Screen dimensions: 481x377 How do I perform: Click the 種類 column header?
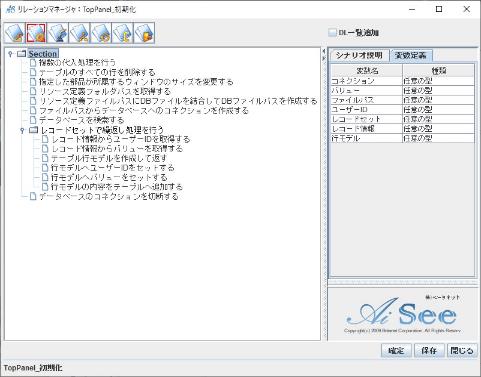coord(438,70)
